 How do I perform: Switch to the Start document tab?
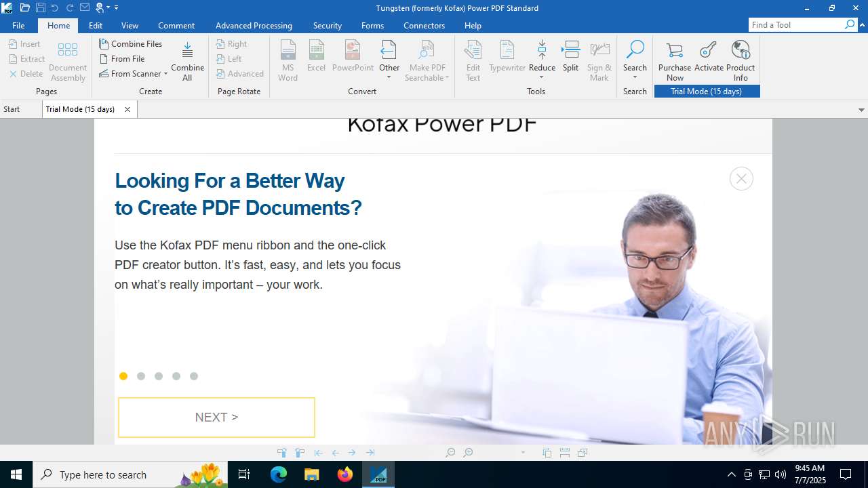(x=12, y=109)
